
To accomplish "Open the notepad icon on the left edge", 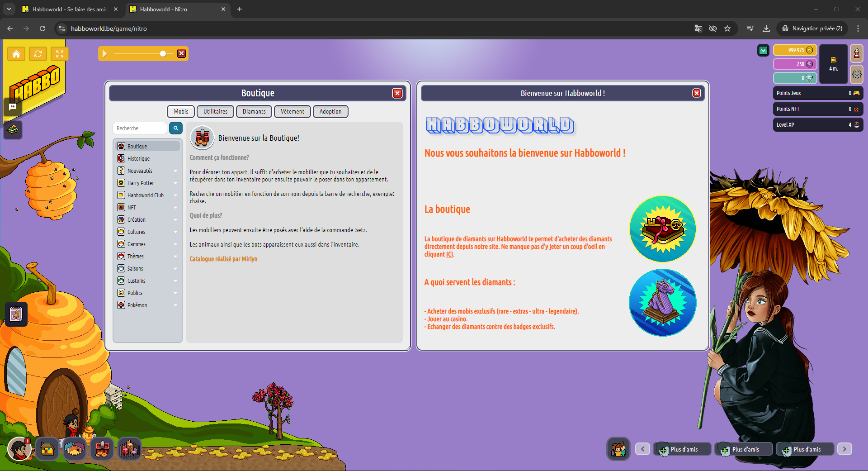I will pos(16,314).
